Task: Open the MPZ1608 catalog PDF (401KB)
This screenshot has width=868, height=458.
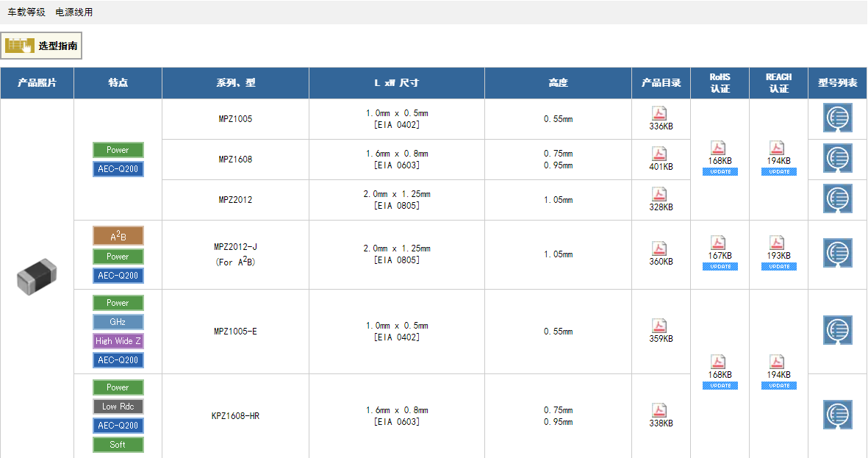Action: click(x=660, y=154)
